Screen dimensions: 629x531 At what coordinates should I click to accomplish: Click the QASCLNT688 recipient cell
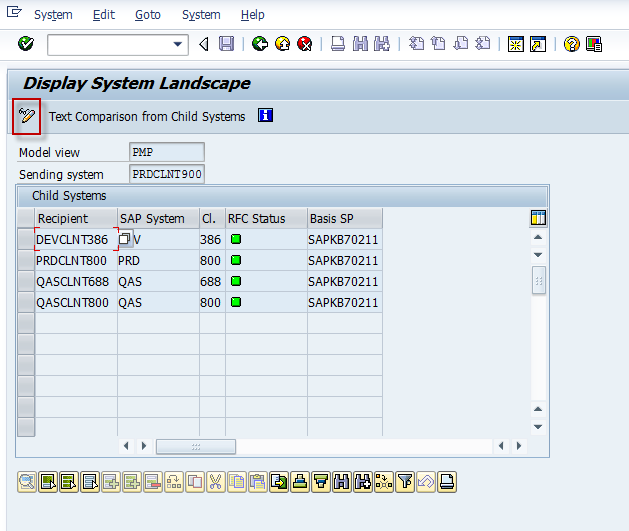[x=76, y=282]
